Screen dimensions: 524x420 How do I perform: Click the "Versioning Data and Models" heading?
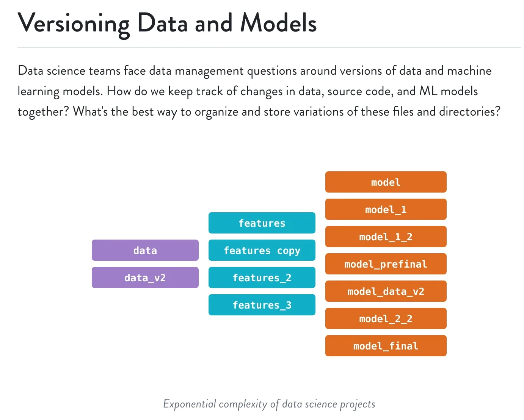click(167, 24)
